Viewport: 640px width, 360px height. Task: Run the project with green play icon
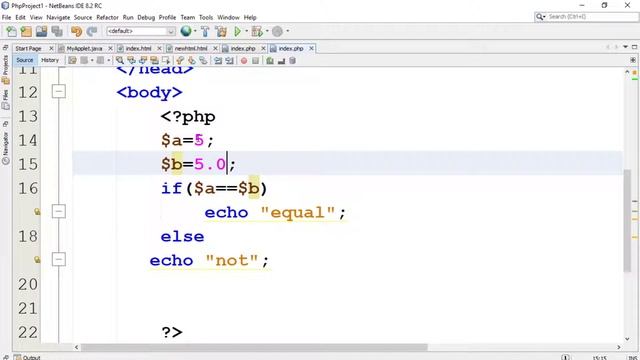pyautogui.click(x=237, y=31)
